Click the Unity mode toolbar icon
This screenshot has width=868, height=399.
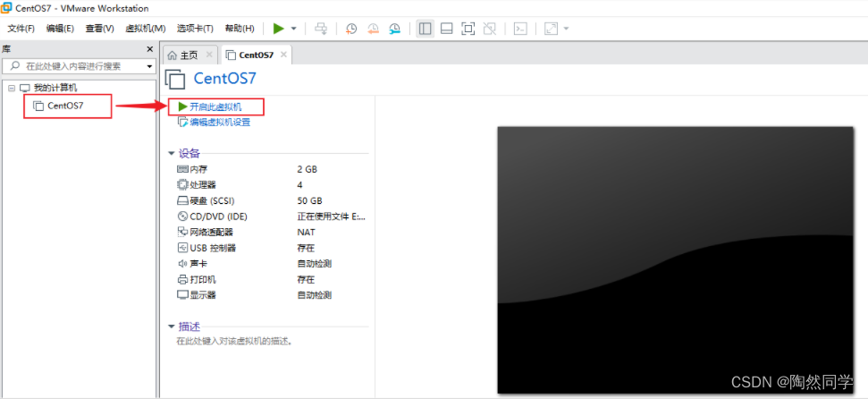click(x=489, y=29)
